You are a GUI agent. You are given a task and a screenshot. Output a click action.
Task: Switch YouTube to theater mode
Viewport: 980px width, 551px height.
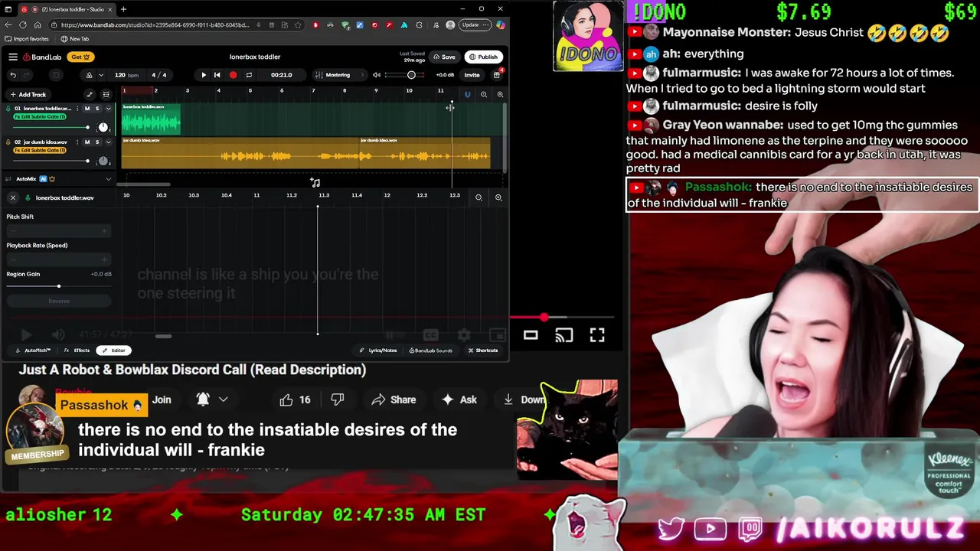pos(531,335)
